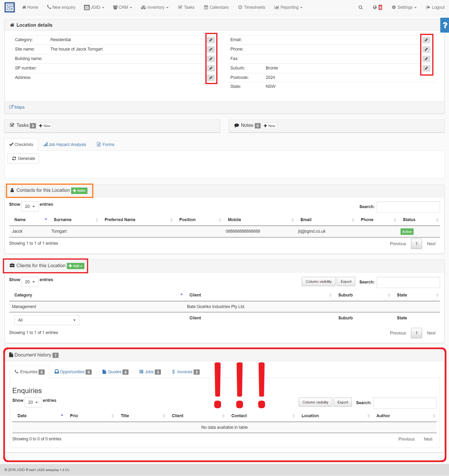Viewport: 449px width, 476px height.
Task: Open Column visibility in Enquiries table
Action: [x=315, y=403]
